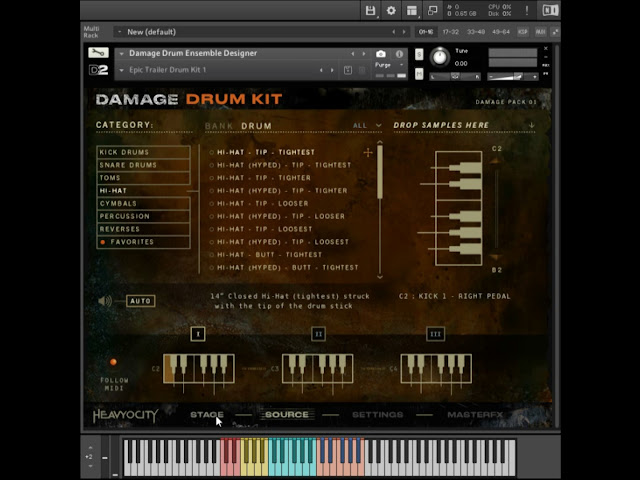This screenshot has height=480, width=640.
Task: Go to next multi with right arrow
Action: [404, 32]
